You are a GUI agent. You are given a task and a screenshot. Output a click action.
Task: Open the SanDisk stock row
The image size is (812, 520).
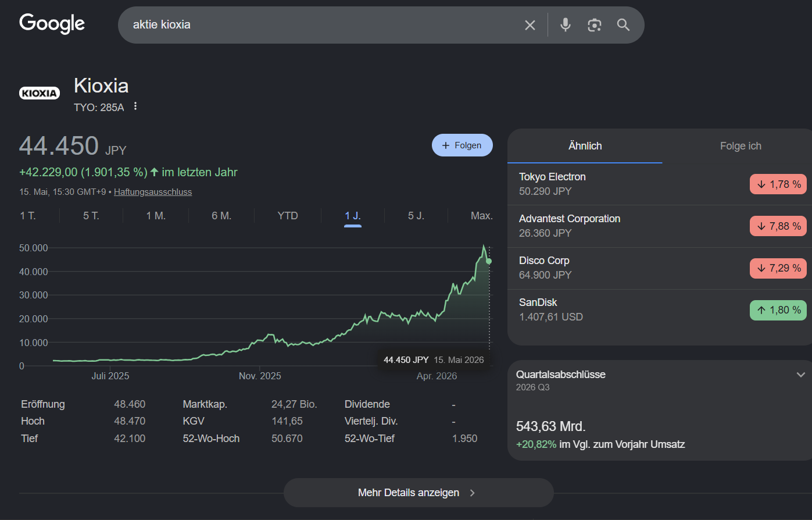pyautogui.click(x=660, y=310)
